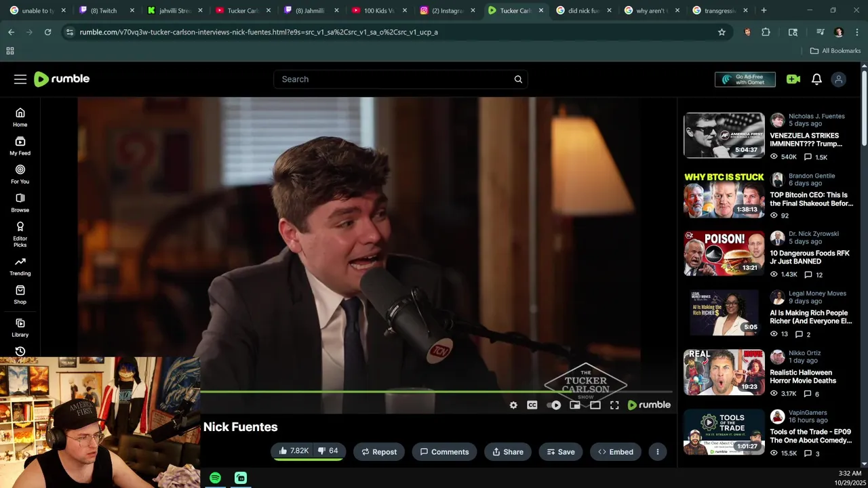Toggle the autoplay switch in the player
The width and height of the screenshot is (868, 488).
tap(554, 405)
